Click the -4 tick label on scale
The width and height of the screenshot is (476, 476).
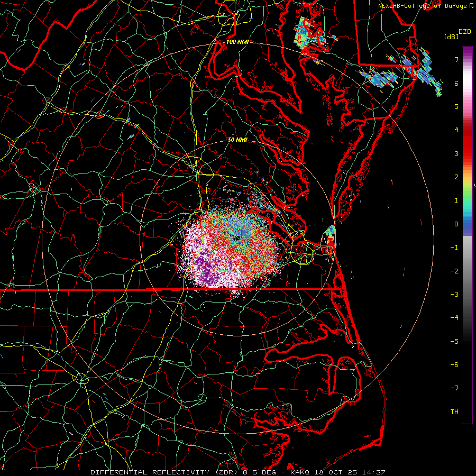(454, 318)
